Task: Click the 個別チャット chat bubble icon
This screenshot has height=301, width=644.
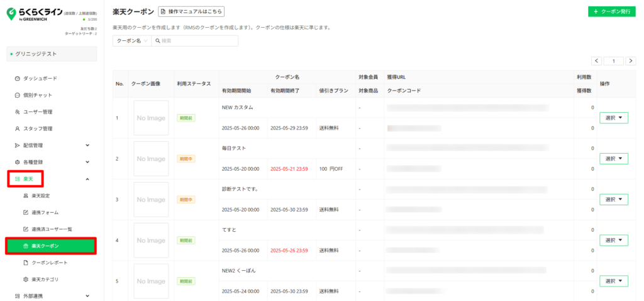Action: pyautogui.click(x=17, y=95)
